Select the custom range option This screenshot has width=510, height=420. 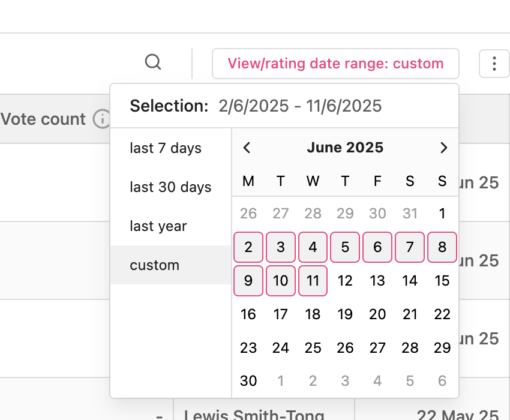171,265
